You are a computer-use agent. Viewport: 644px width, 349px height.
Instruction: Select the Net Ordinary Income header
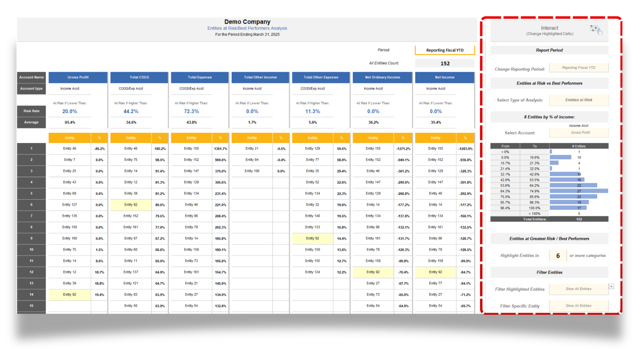click(x=382, y=77)
